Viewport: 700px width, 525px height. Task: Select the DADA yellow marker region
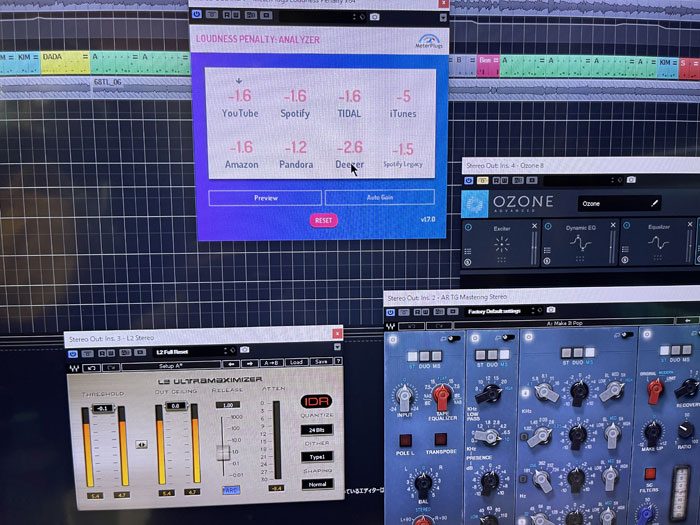(65, 64)
